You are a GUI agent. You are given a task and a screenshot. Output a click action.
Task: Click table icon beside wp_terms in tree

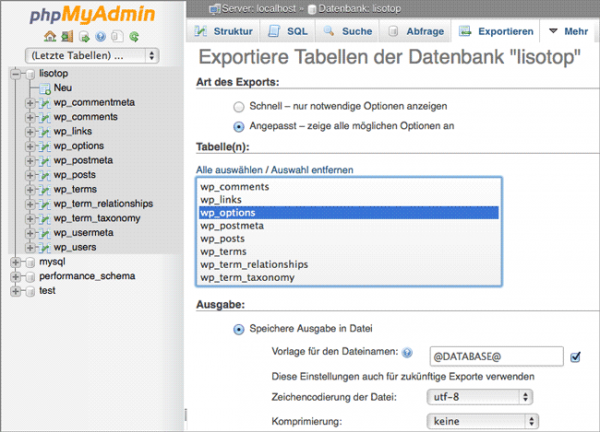pos(45,190)
